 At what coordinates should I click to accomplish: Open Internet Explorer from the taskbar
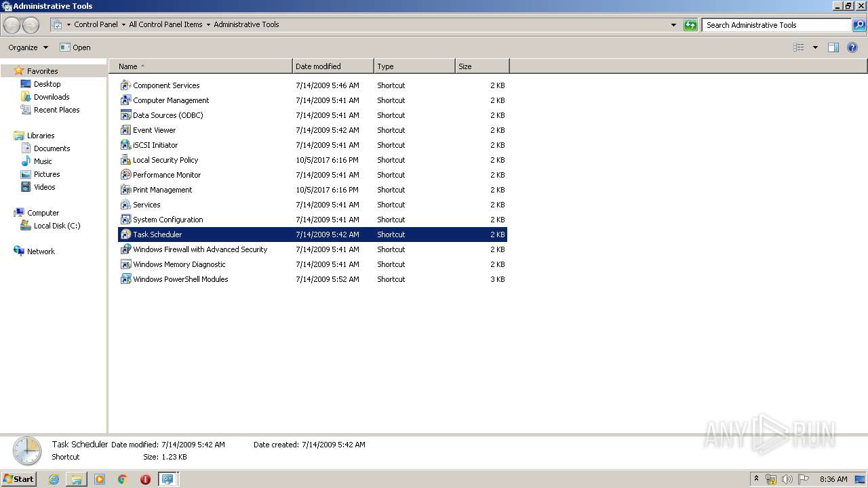tap(54, 479)
